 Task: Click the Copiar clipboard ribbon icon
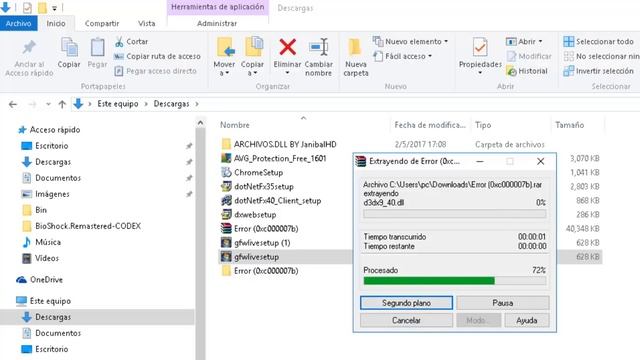[x=69, y=48]
